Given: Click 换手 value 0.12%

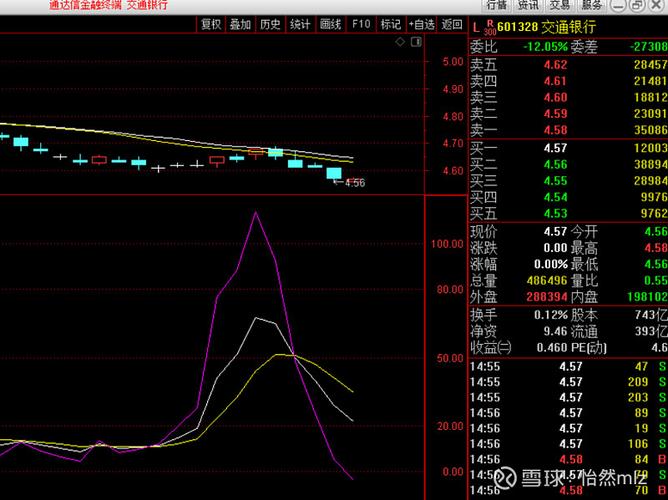Looking at the screenshot, I should (551, 315).
